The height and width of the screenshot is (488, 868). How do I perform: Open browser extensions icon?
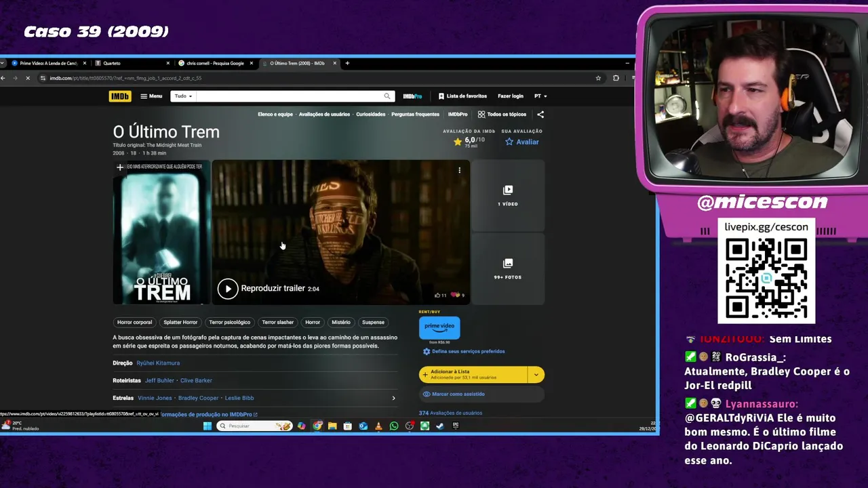point(616,78)
